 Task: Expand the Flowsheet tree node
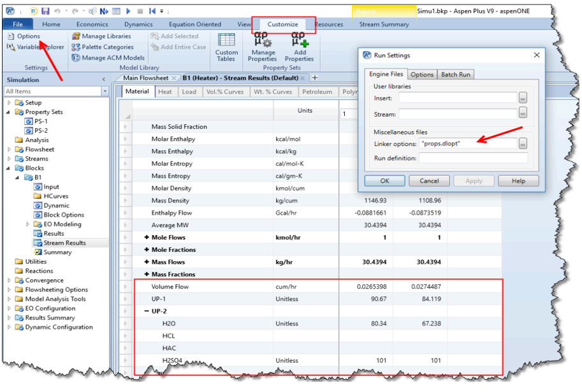click(x=10, y=149)
